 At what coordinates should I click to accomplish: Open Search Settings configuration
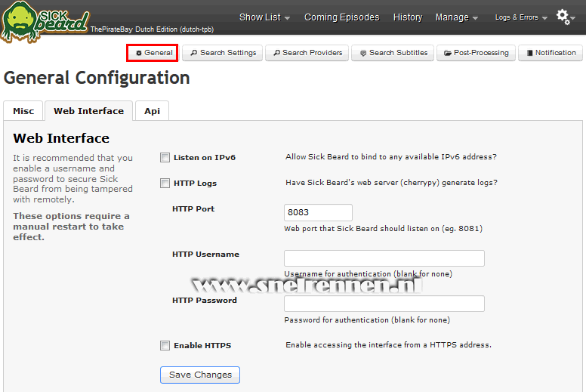tap(222, 53)
